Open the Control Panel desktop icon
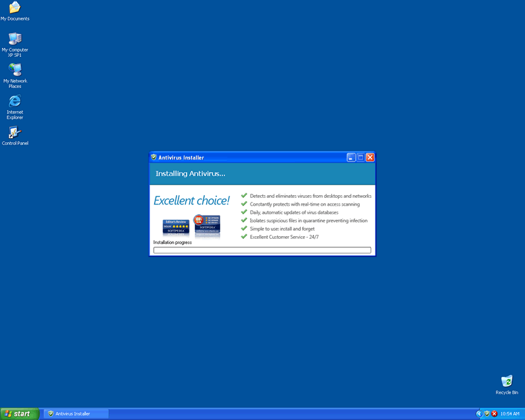Viewport: 525px width, 420px height. [x=15, y=133]
